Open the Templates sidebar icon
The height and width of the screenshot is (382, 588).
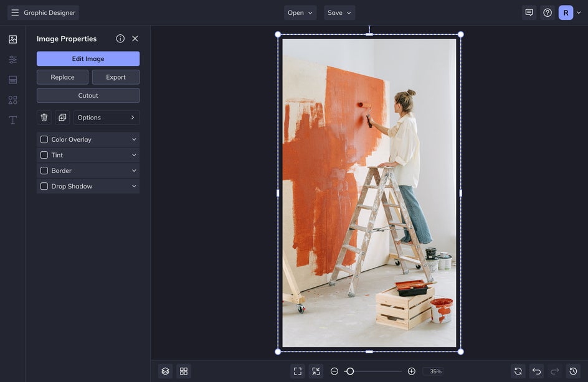[x=12, y=80]
